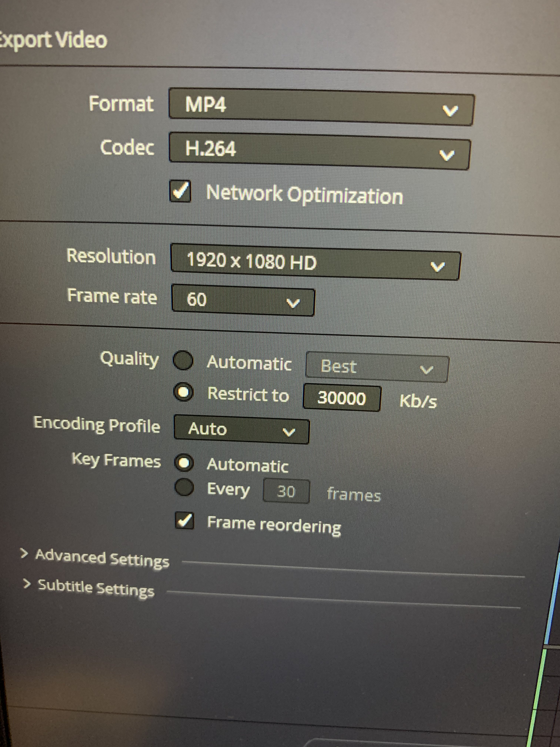Select the Automatic quality radio button
Image resolution: width=560 pixels, height=747 pixels.
[x=183, y=361]
